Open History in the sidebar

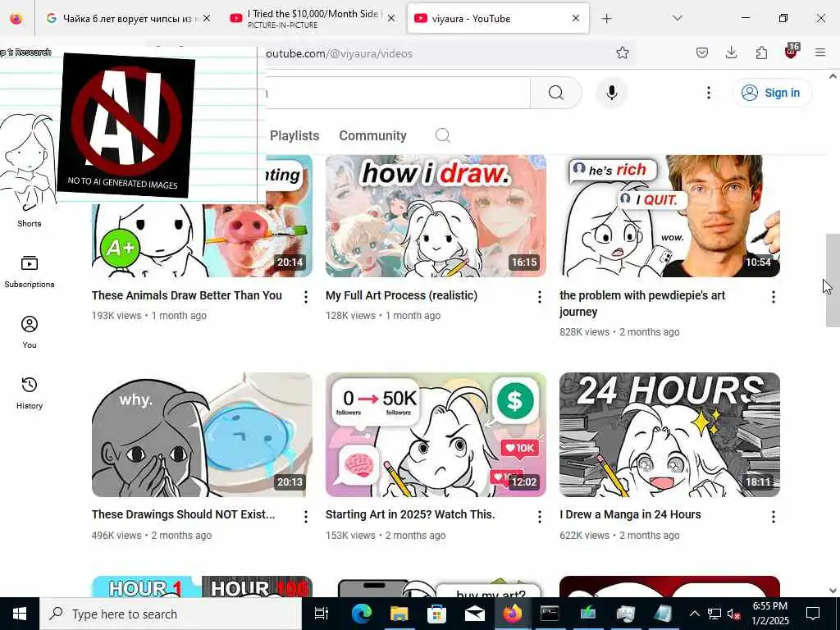(29, 393)
